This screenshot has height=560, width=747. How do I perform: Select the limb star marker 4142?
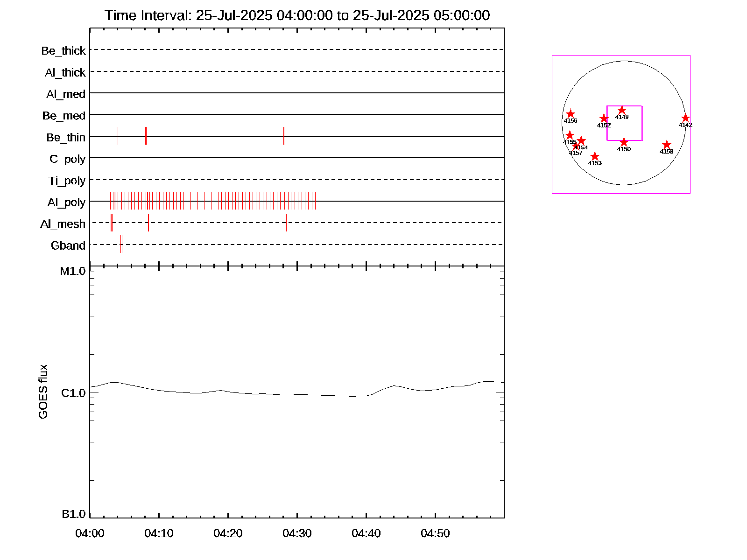[x=685, y=119]
